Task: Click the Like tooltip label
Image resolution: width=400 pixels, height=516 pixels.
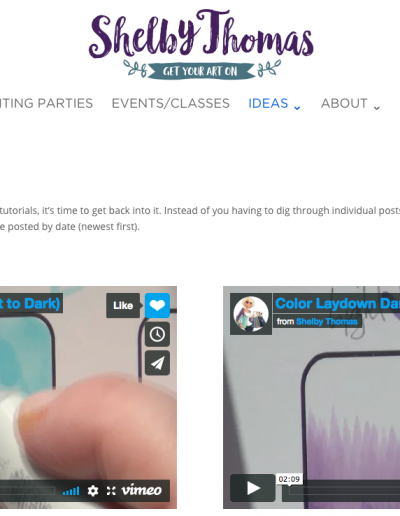Action: pyautogui.click(x=123, y=305)
